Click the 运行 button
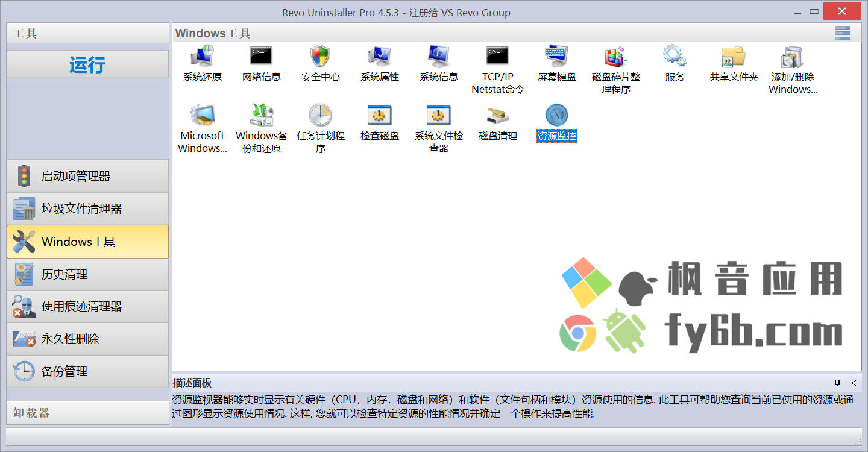 click(x=87, y=64)
